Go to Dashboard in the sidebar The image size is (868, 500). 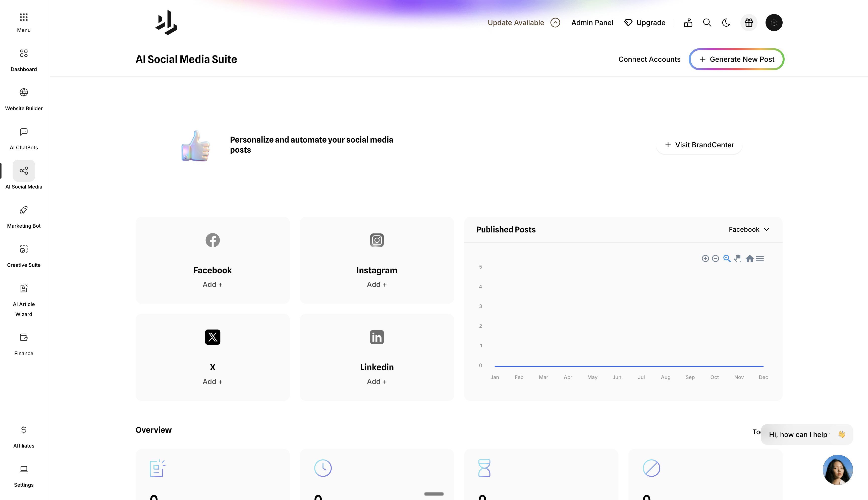pos(23,59)
